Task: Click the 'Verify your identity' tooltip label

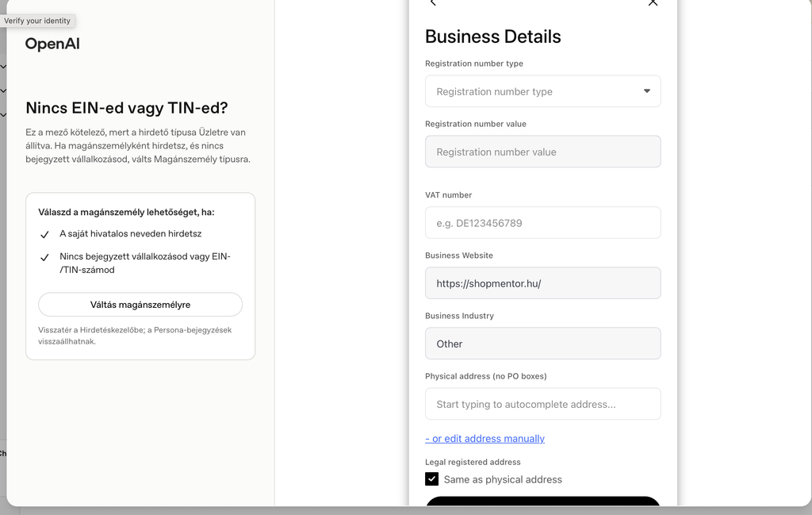Action: pos(37,21)
